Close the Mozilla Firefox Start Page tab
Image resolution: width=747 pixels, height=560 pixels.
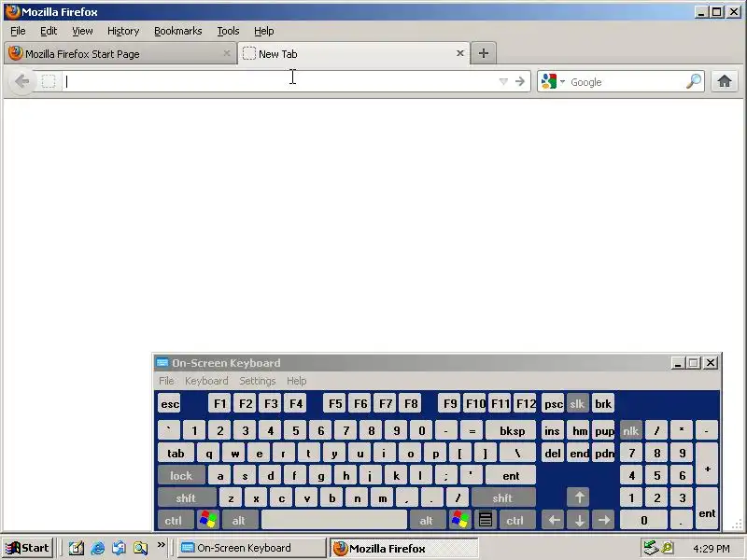coord(227,53)
